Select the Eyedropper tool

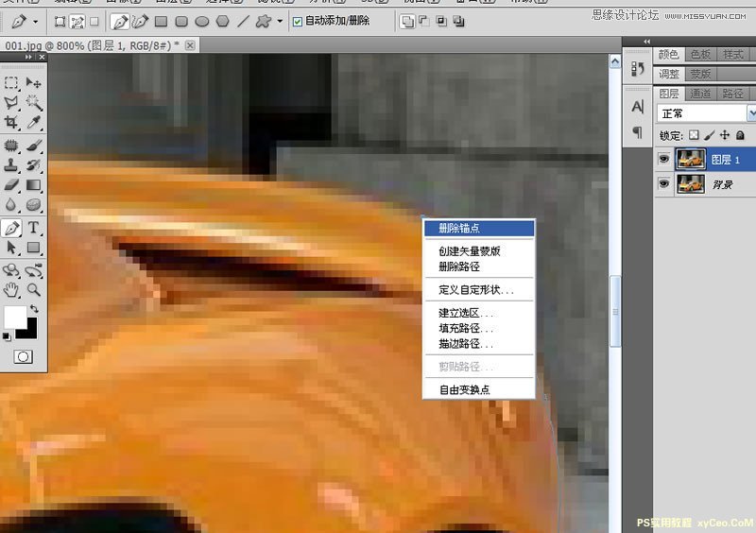point(33,122)
